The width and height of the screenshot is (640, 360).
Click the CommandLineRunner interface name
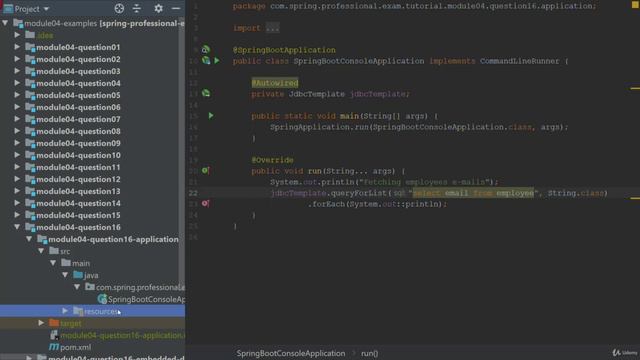click(x=520, y=61)
